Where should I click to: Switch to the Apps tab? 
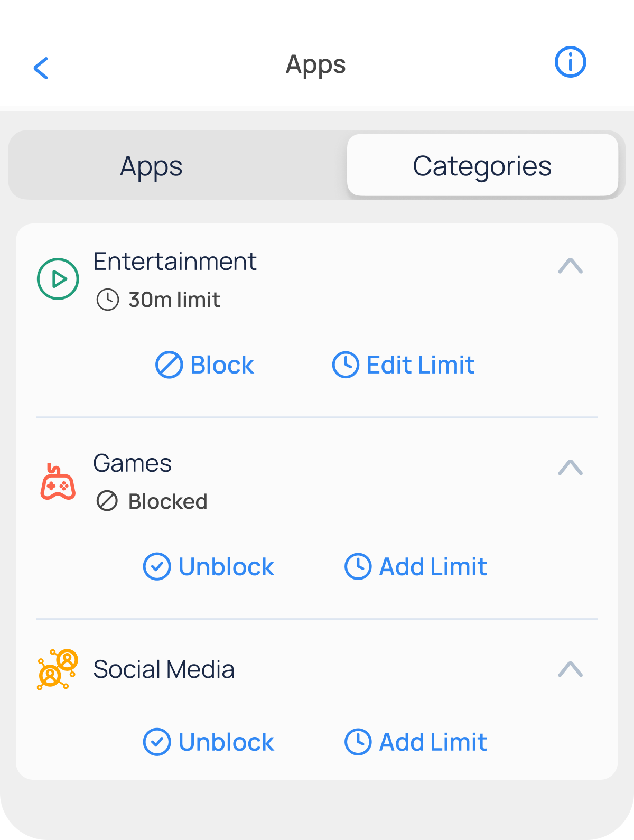(x=151, y=166)
